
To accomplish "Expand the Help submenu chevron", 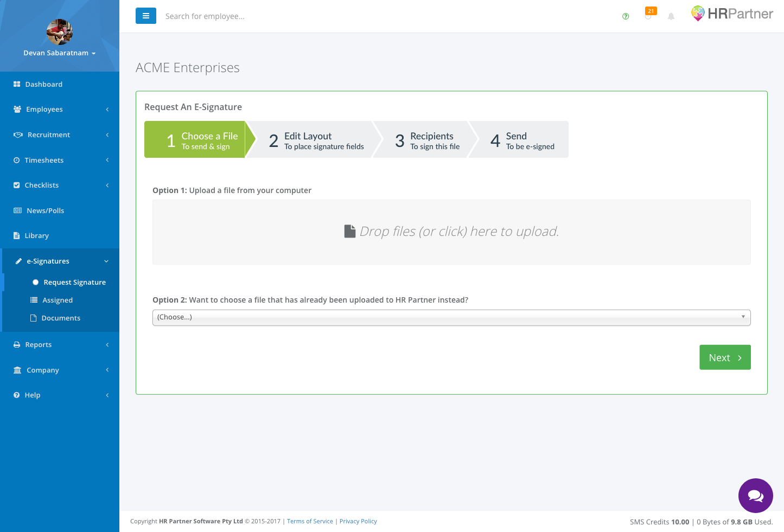I will click(x=107, y=395).
